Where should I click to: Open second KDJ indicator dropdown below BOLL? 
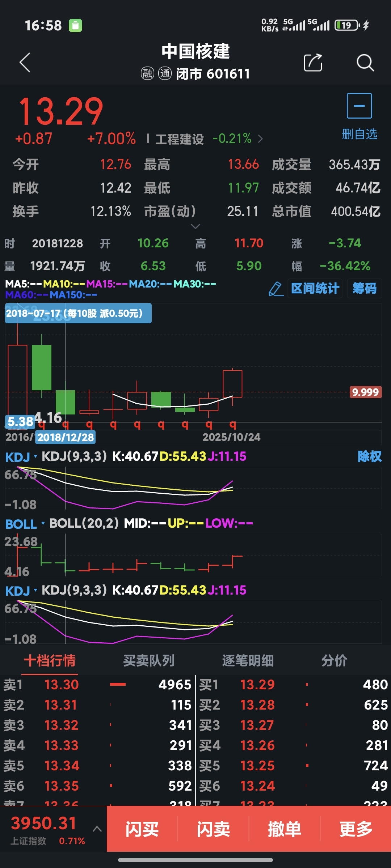(x=21, y=591)
